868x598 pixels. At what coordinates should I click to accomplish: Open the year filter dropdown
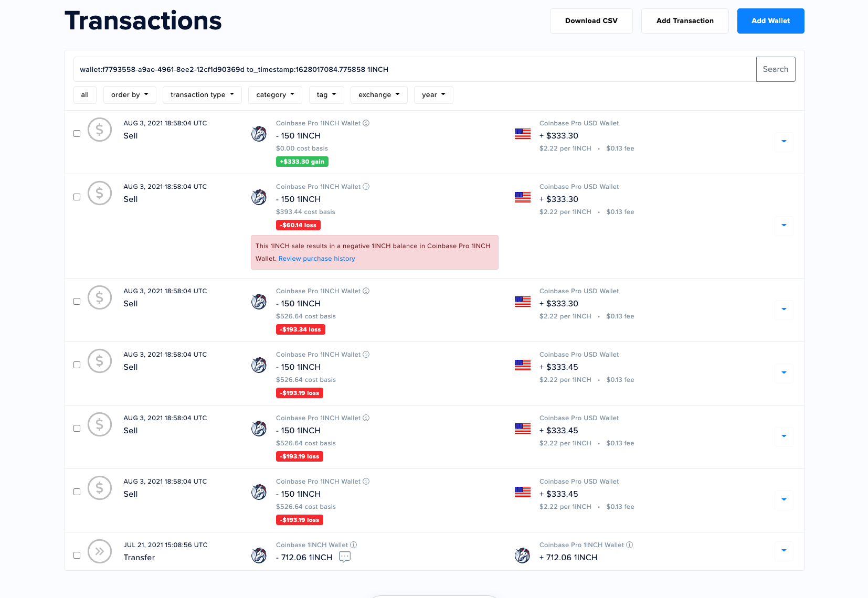tap(433, 95)
